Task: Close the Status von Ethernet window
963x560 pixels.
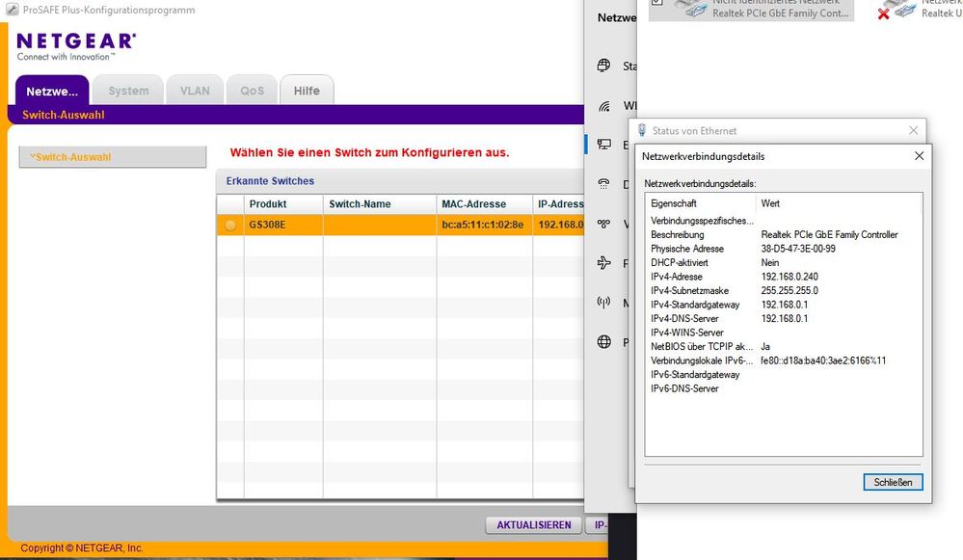Action: (x=913, y=130)
